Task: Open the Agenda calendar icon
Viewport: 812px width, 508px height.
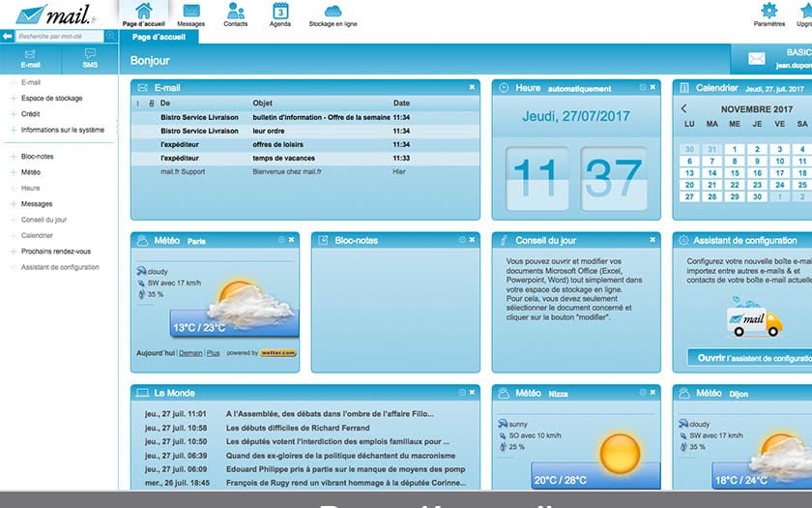Action: coord(280,15)
